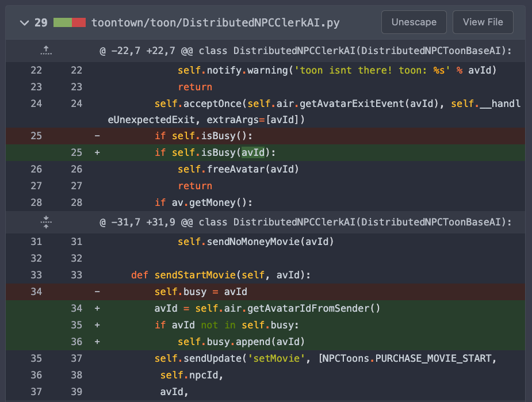Select new line number 35
Image resolution: width=532 pixels, height=402 pixels.
click(76, 325)
